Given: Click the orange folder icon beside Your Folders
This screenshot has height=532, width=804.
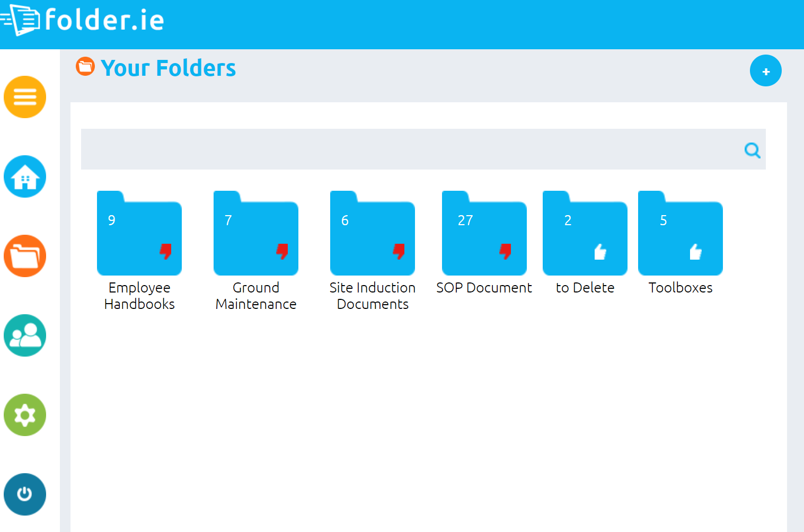Looking at the screenshot, I should (85, 66).
